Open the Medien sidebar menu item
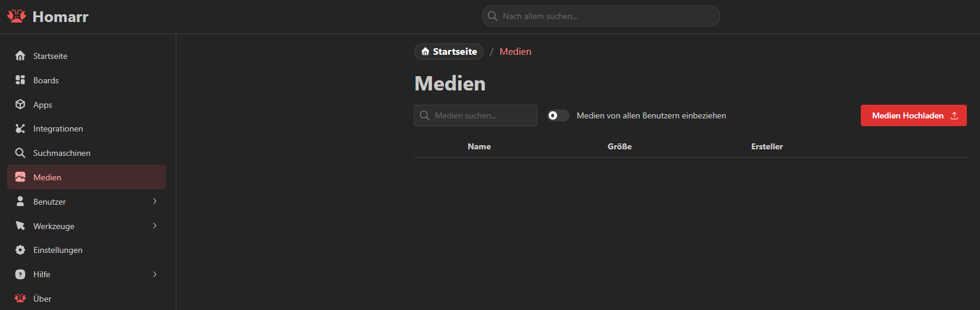 pos(86,177)
